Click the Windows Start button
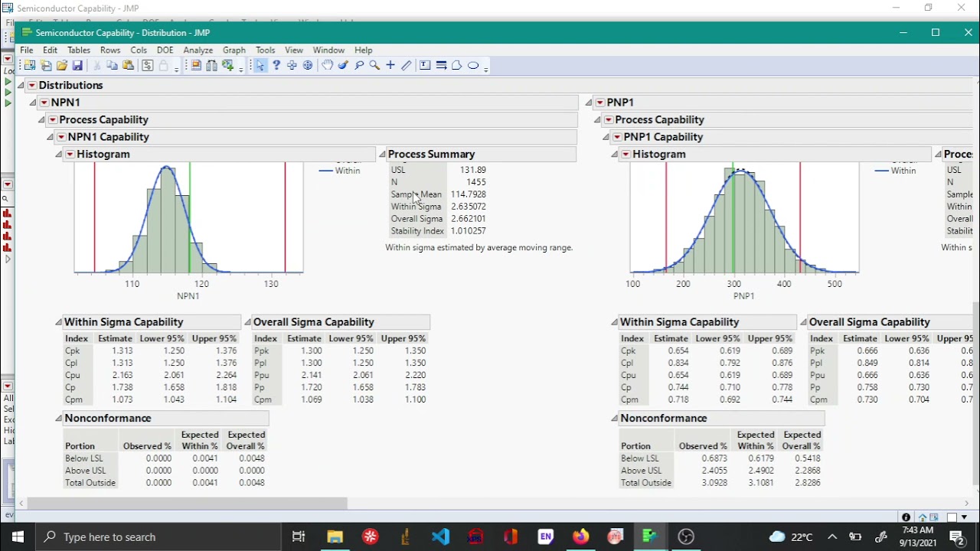This screenshot has height=551, width=980. (x=18, y=536)
